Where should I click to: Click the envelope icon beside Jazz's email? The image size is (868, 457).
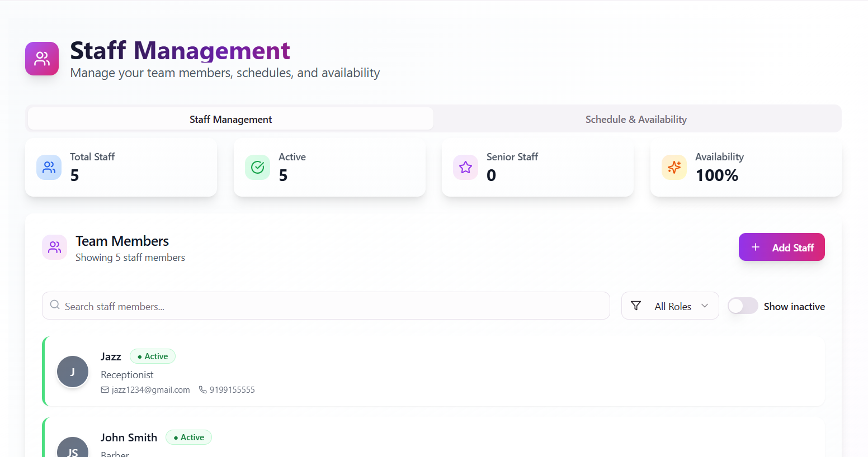pos(105,390)
